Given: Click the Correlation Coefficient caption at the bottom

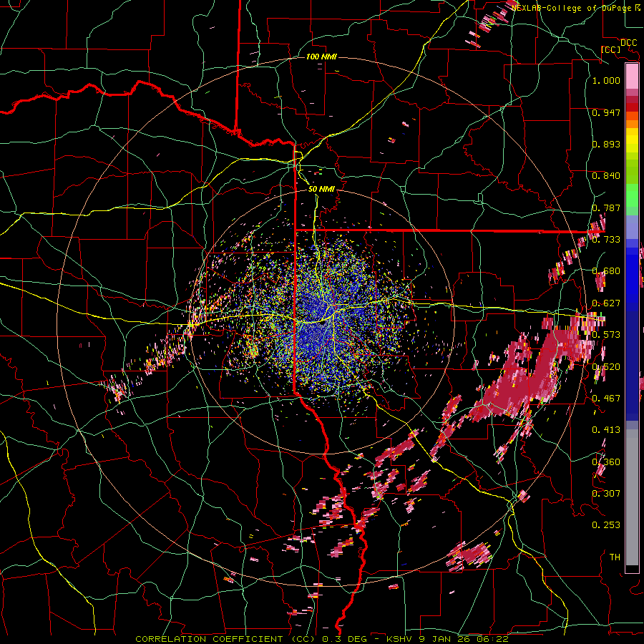Looking at the screenshot, I should [x=322, y=639].
